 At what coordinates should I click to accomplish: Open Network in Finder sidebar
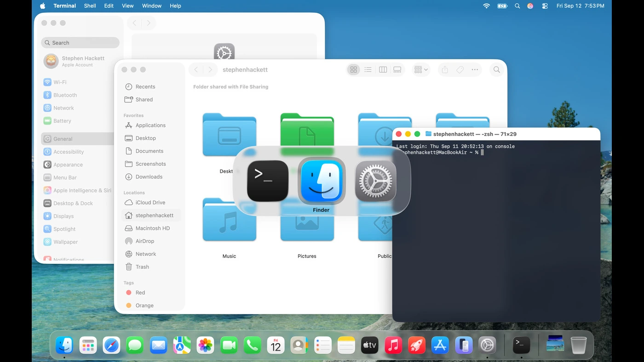pos(151,254)
